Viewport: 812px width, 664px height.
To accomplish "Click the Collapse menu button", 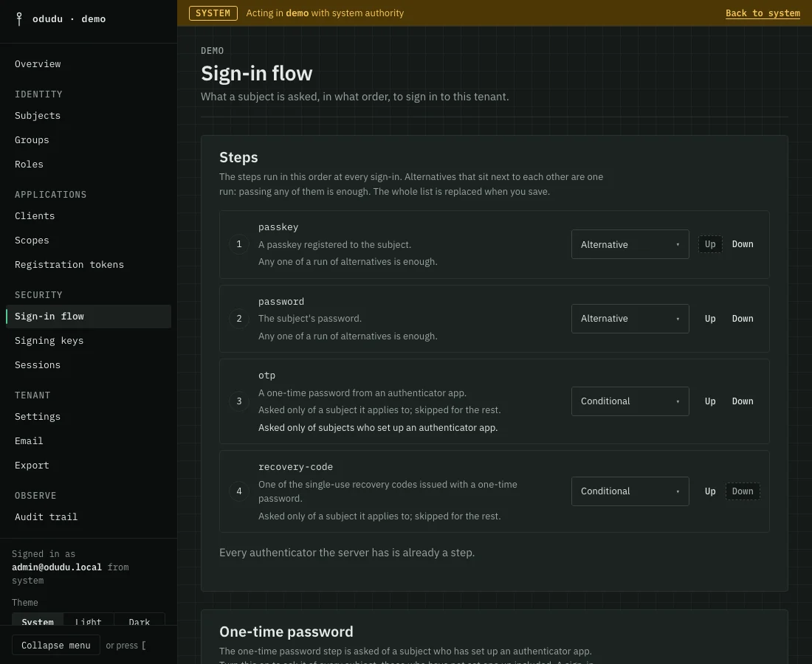I will pyautogui.click(x=56, y=646).
